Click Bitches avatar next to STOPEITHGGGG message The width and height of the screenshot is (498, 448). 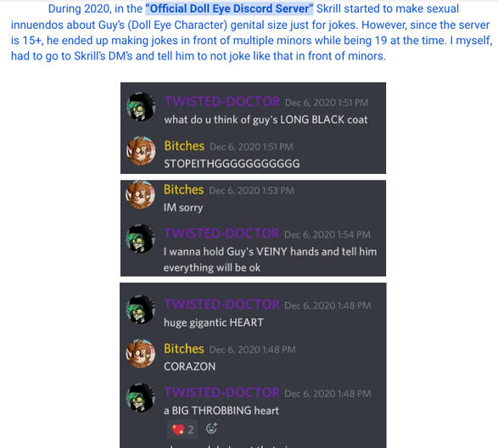coord(141,151)
